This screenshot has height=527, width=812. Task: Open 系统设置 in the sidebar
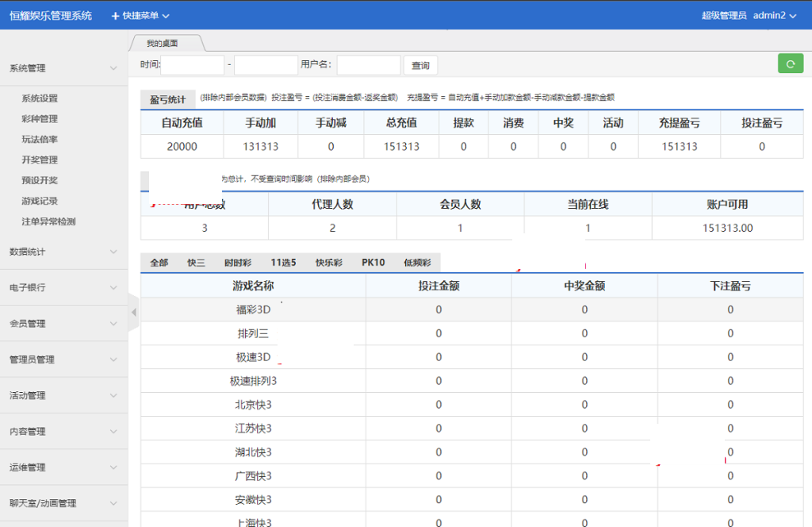coord(40,98)
